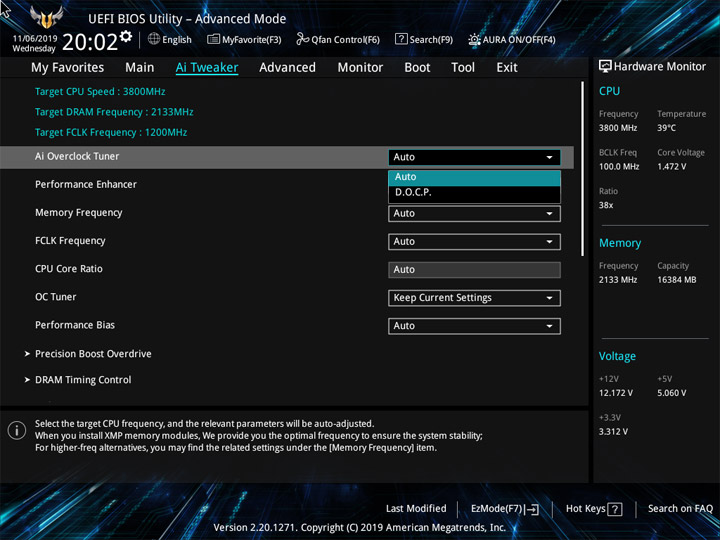Screen dimensions: 720x540
Task: Switch to the My Favorites tab
Action: 68,68
